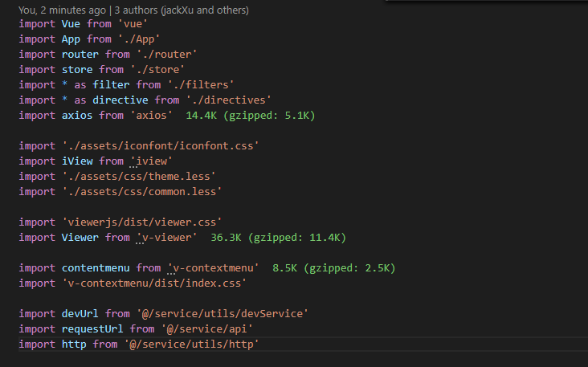This screenshot has height=367, width=588.
Task: Place cursor on 'vue' import string
Action: [133, 24]
